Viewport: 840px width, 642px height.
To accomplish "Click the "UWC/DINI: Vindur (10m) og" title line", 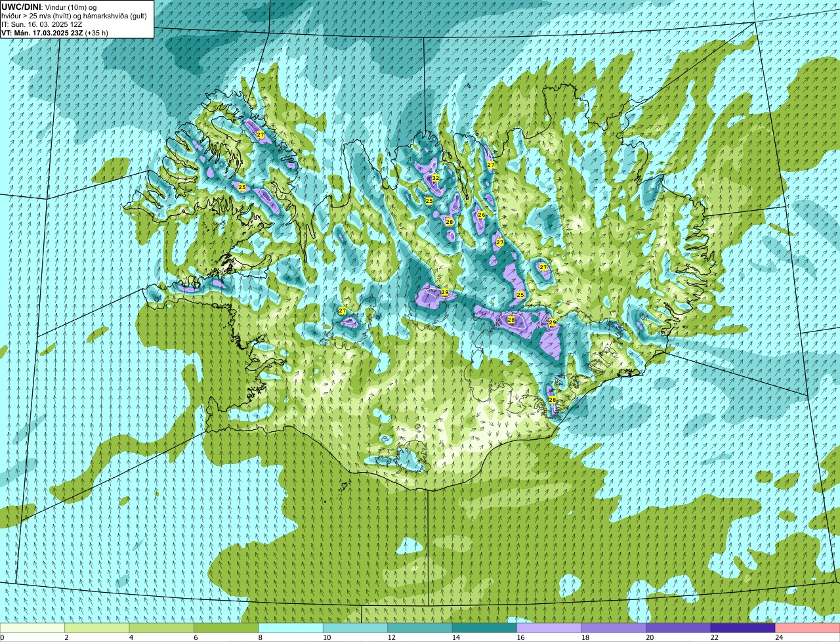I will click(x=49, y=7).
